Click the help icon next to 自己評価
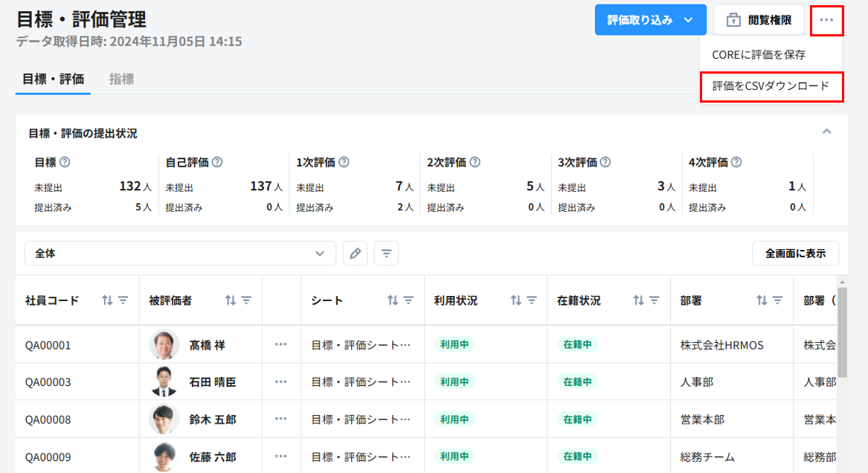 tap(217, 162)
